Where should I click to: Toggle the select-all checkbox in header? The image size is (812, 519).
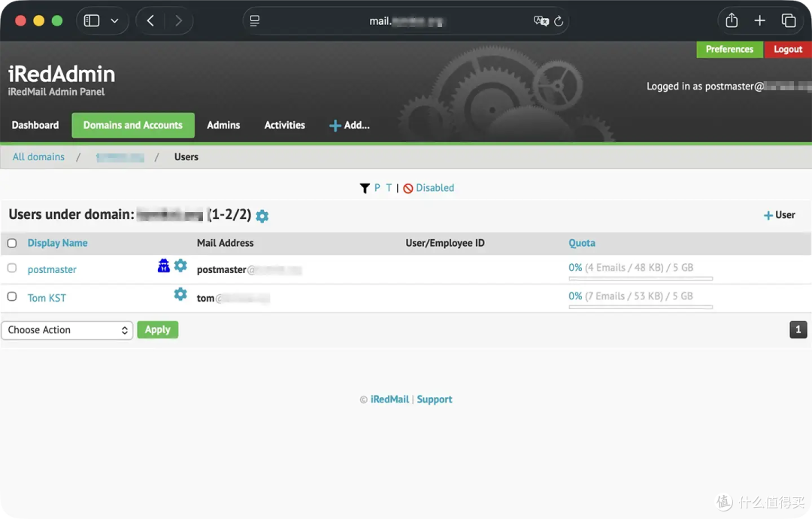(x=12, y=243)
